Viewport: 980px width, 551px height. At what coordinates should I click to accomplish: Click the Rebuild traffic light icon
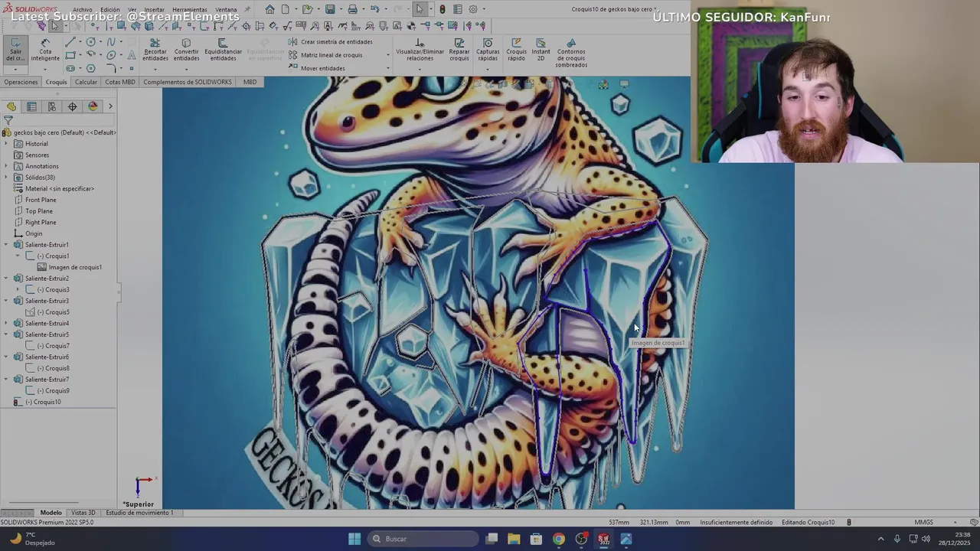(x=442, y=9)
